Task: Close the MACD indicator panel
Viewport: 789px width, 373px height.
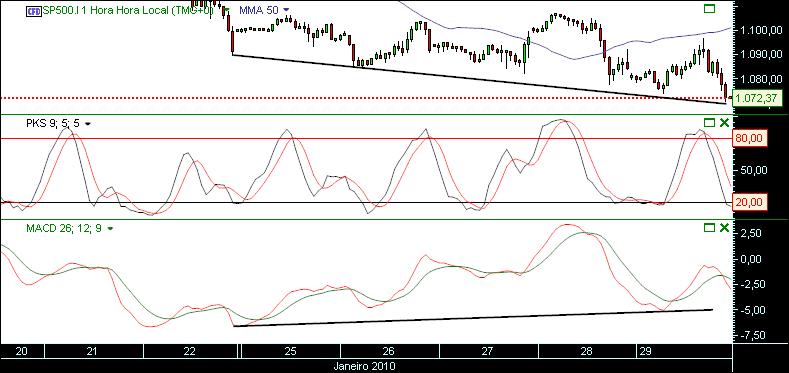Action: [x=724, y=228]
